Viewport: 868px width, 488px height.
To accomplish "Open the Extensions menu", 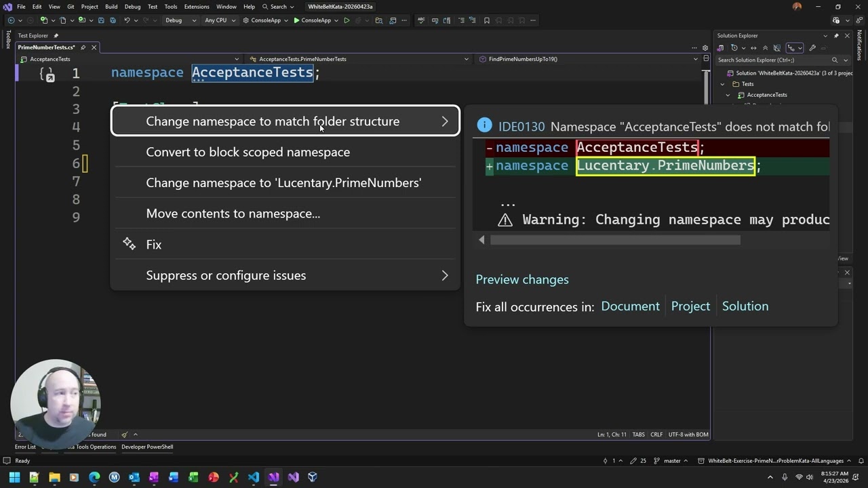I will 197,7.
